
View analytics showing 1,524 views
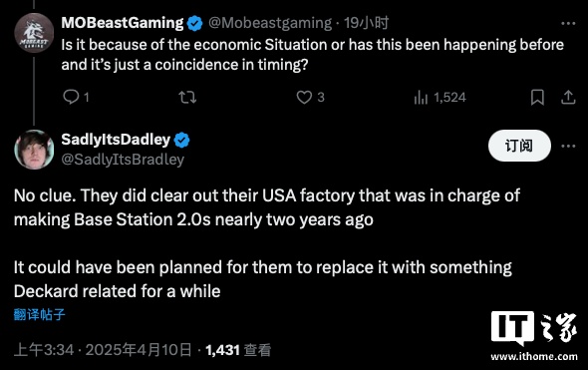440,98
